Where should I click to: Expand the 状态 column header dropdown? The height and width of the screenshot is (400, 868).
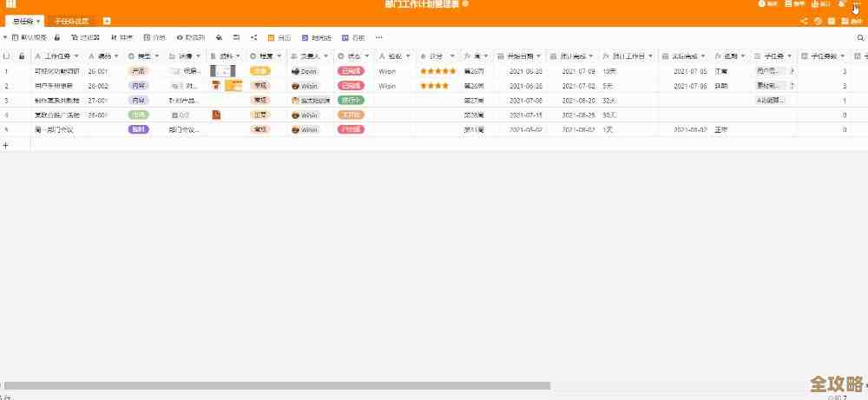pyautogui.click(x=366, y=56)
